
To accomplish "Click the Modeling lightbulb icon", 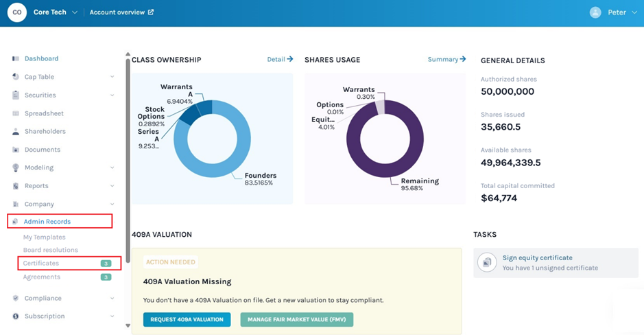I will 16,167.
